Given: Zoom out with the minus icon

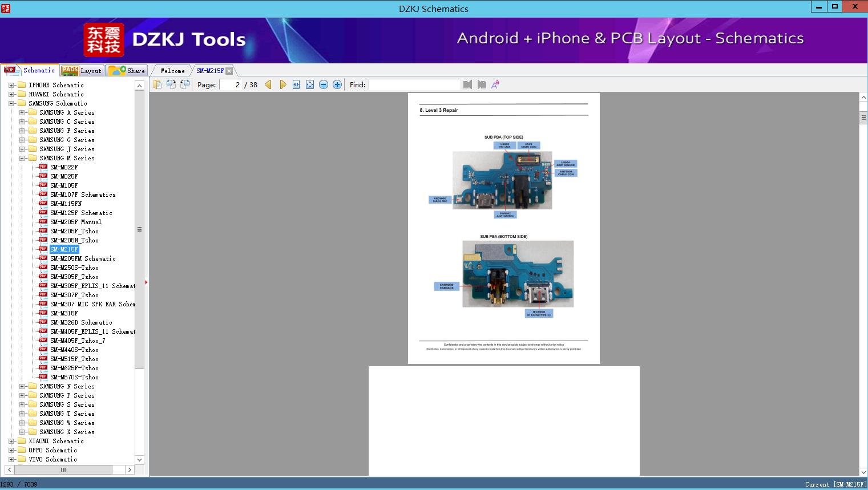Looking at the screenshot, I should [x=324, y=84].
